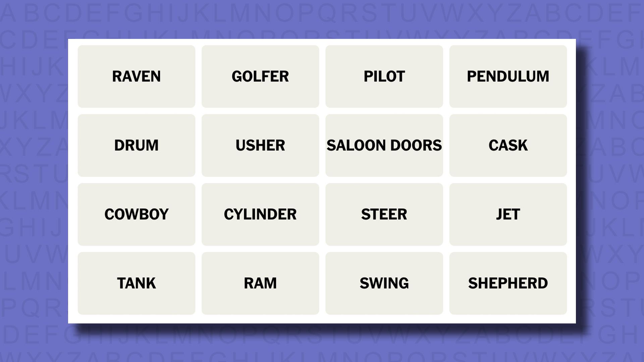Image resolution: width=644 pixels, height=362 pixels.
Task: Click the COWBOY word card
Action: pos(136,214)
